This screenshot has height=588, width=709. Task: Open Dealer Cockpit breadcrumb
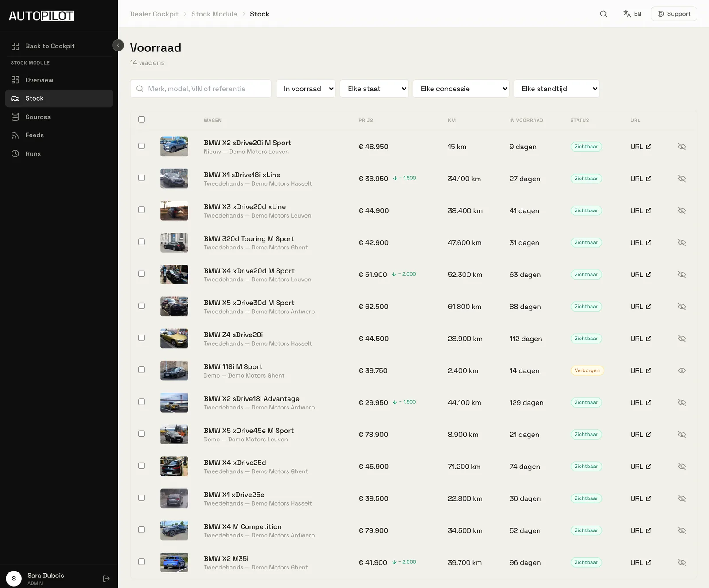point(154,14)
